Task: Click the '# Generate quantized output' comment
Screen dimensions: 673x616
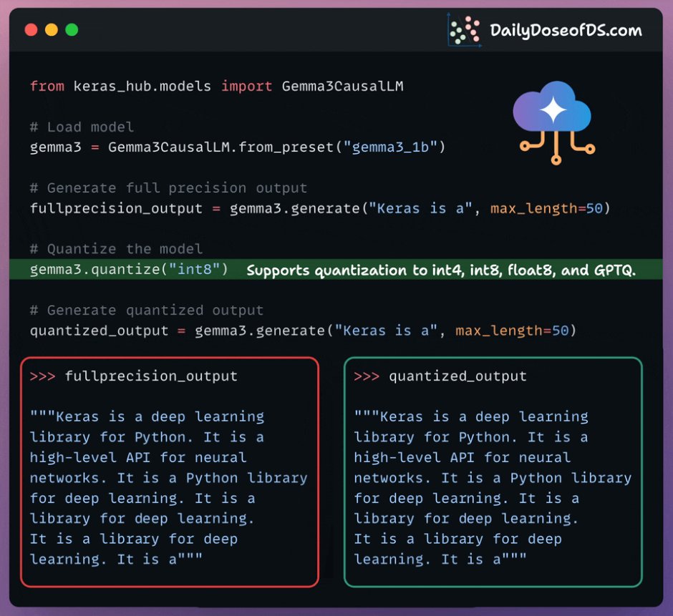Action: 147,310
